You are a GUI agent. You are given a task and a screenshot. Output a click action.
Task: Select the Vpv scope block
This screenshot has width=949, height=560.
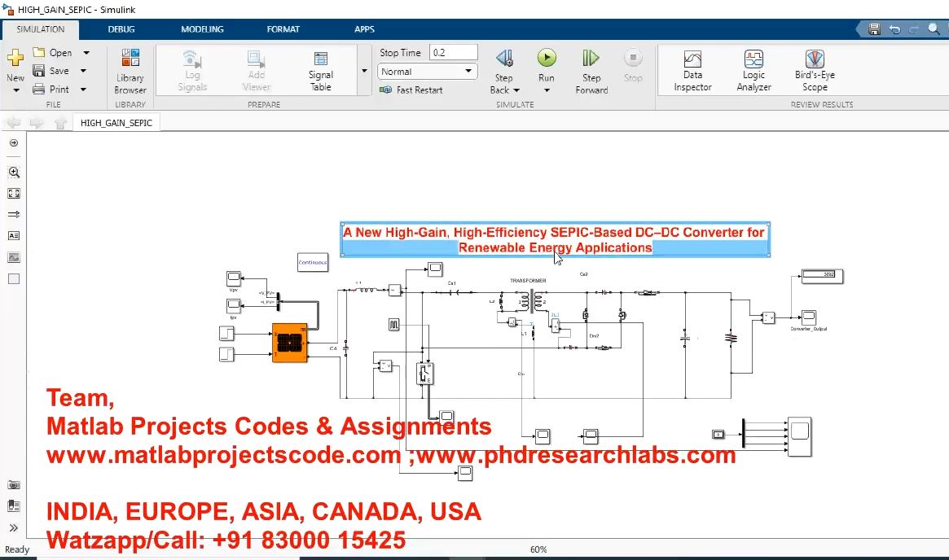point(234,279)
